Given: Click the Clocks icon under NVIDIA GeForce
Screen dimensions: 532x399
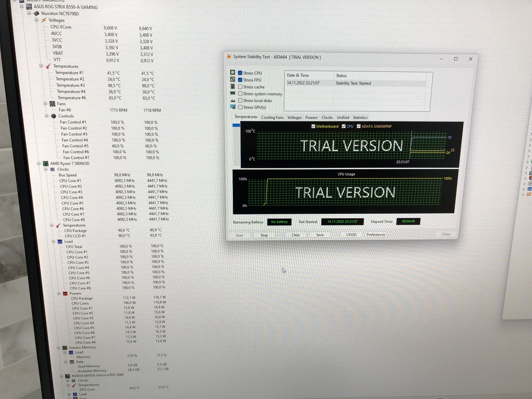Looking at the screenshot, I should click(74, 381).
